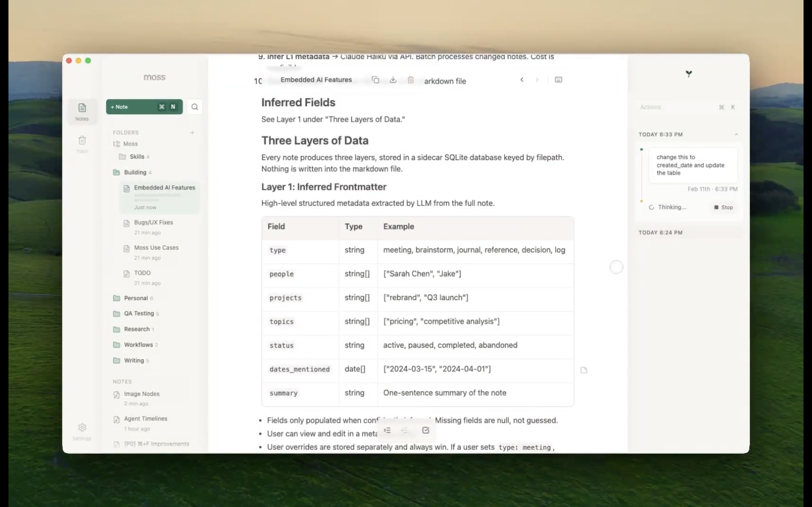Viewport: 812px width, 507px height.
Task: Toggle the checkbox list icon in bottom toolbar
Action: tap(426, 430)
